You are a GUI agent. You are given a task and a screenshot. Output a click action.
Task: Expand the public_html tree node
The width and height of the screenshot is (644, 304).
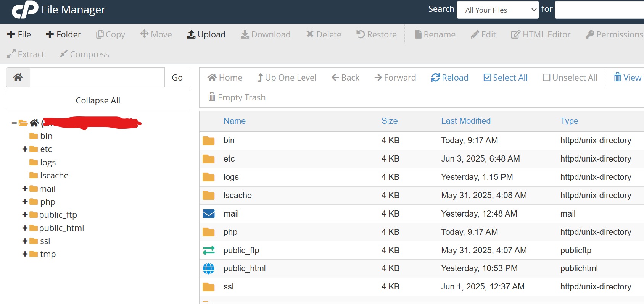25,228
